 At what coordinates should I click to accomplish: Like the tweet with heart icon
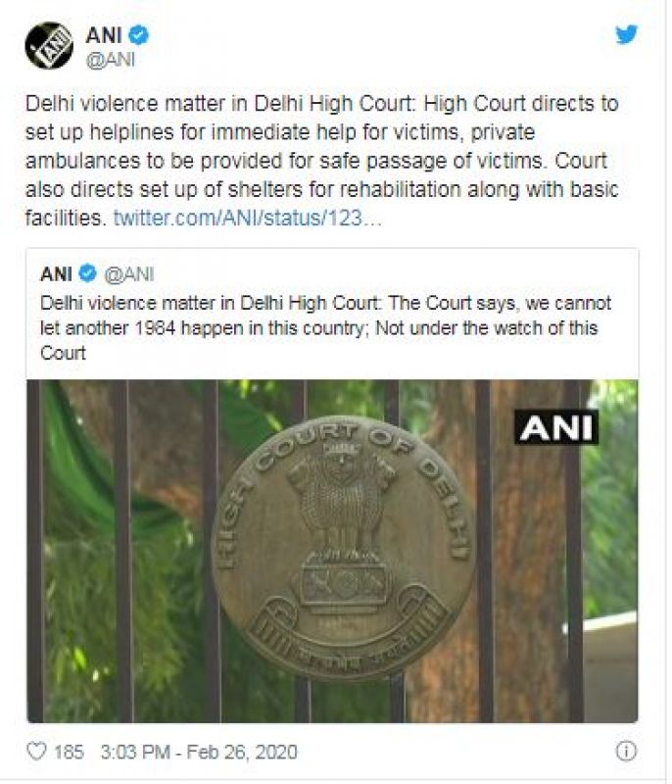(36, 752)
